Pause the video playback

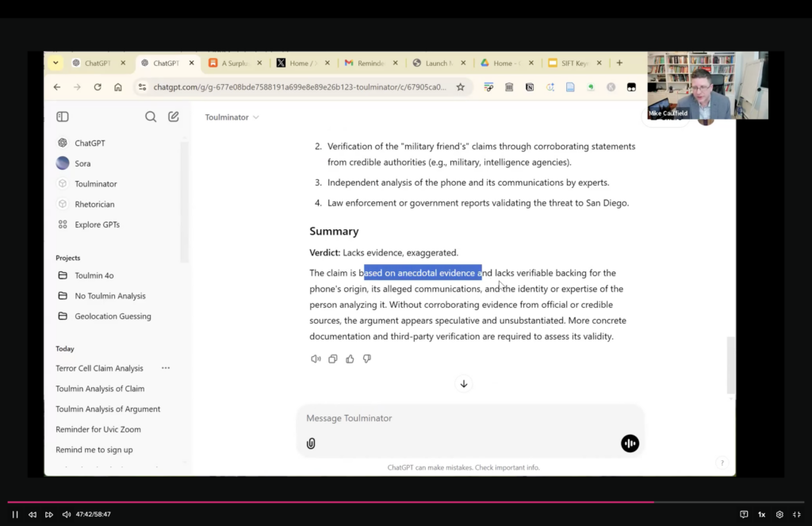[x=15, y=514]
